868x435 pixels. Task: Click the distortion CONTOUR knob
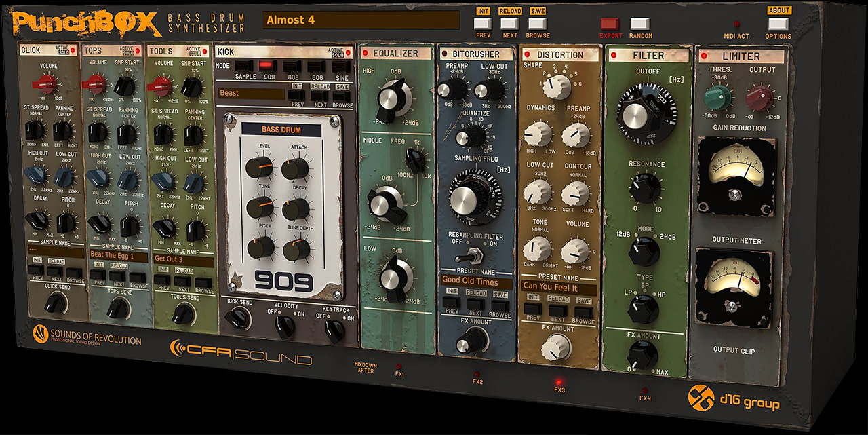tap(575, 194)
